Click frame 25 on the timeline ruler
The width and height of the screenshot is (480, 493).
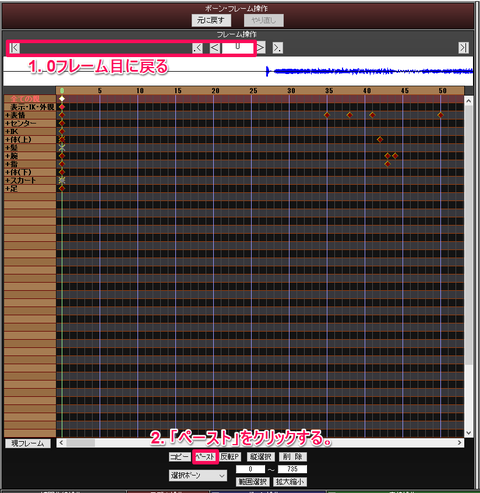pos(253,91)
